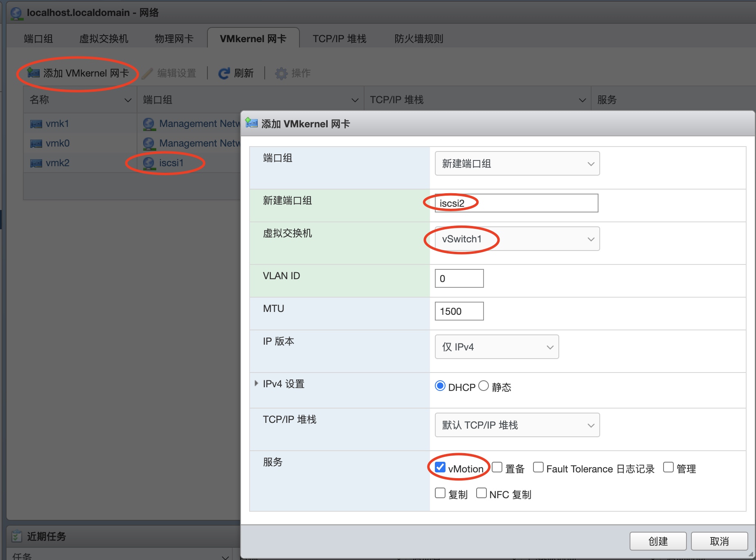This screenshot has width=756, height=560.
Task: Click the VLAN ID input field
Action: [459, 278]
